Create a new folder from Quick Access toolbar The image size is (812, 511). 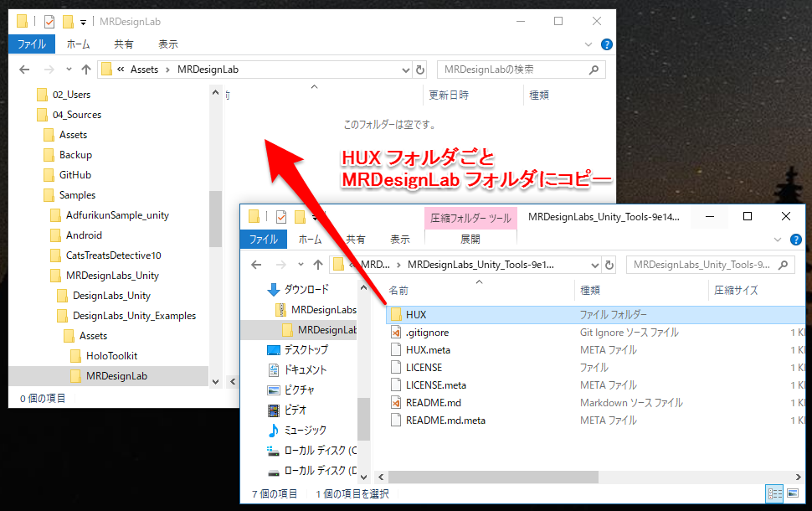click(x=67, y=21)
